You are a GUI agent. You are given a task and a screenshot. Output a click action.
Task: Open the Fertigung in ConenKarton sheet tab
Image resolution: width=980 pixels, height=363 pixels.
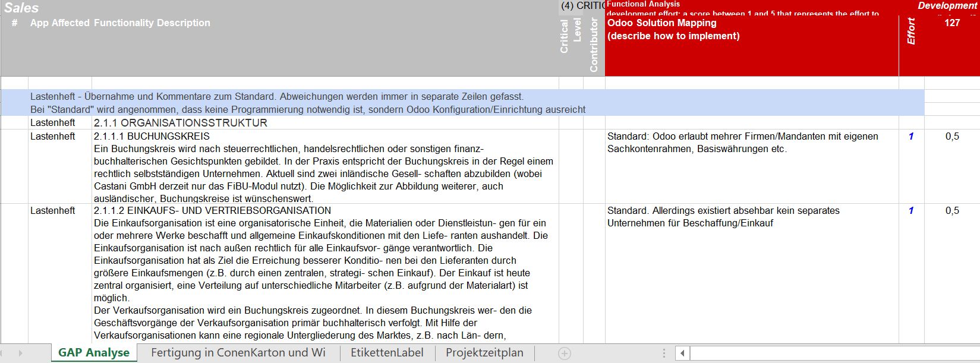[238, 353]
